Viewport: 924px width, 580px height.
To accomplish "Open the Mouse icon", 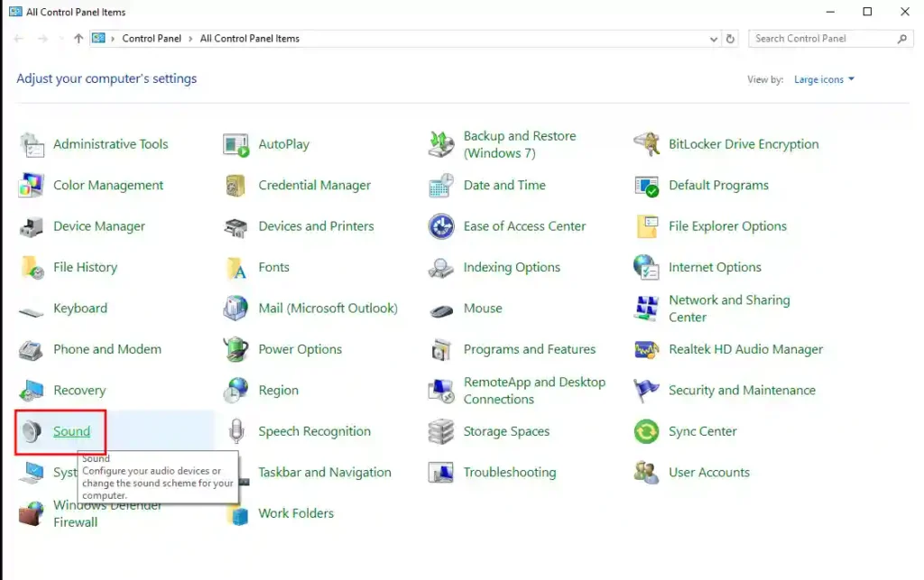I will [x=441, y=310].
